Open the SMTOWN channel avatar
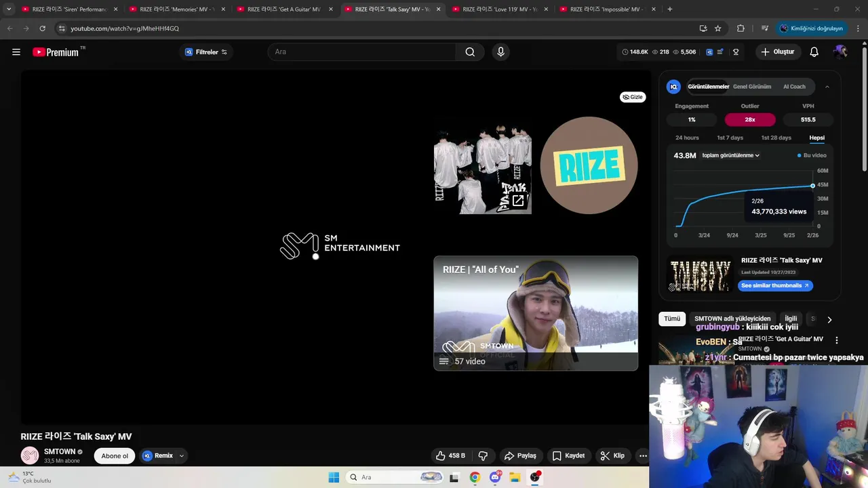This screenshot has height=488, width=868. click(30, 455)
